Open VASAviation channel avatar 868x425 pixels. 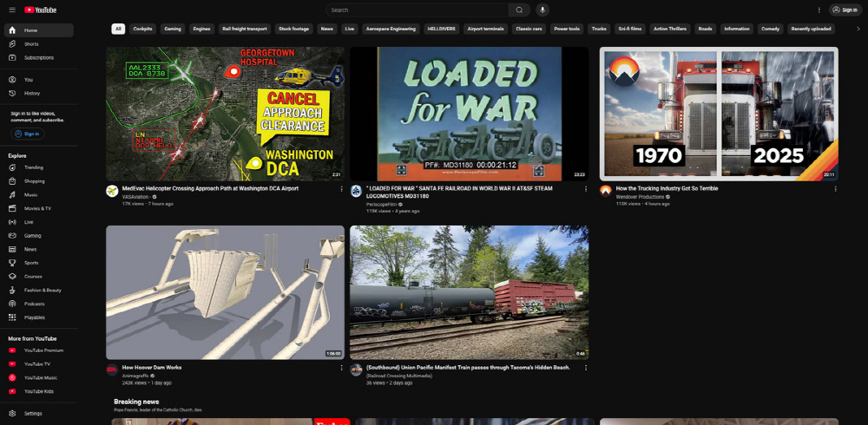(x=112, y=191)
